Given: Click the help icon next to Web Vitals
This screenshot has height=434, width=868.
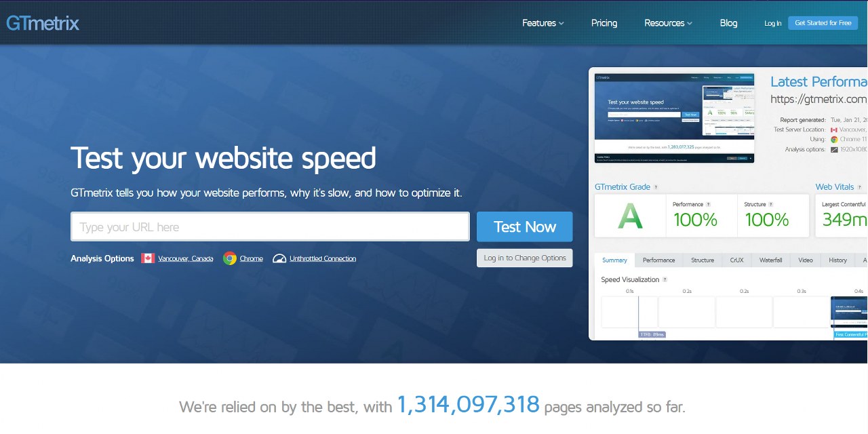Looking at the screenshot, I should point(861,187).
